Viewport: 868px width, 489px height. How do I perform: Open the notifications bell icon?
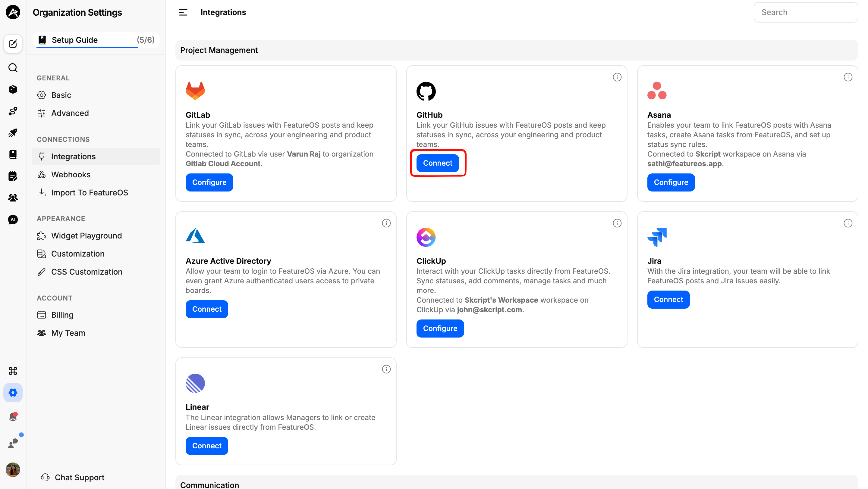13,417
